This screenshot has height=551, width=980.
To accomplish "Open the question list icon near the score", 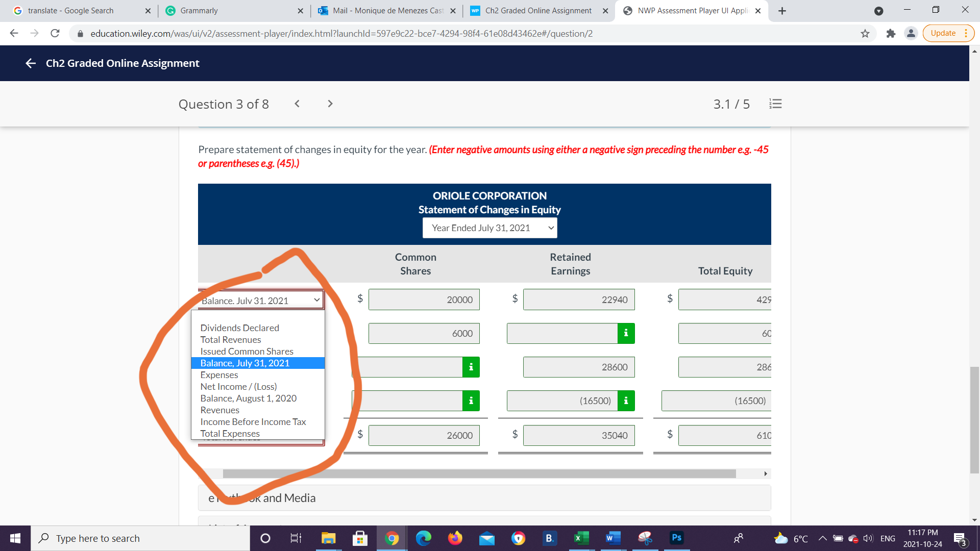I will click(775, 104).
